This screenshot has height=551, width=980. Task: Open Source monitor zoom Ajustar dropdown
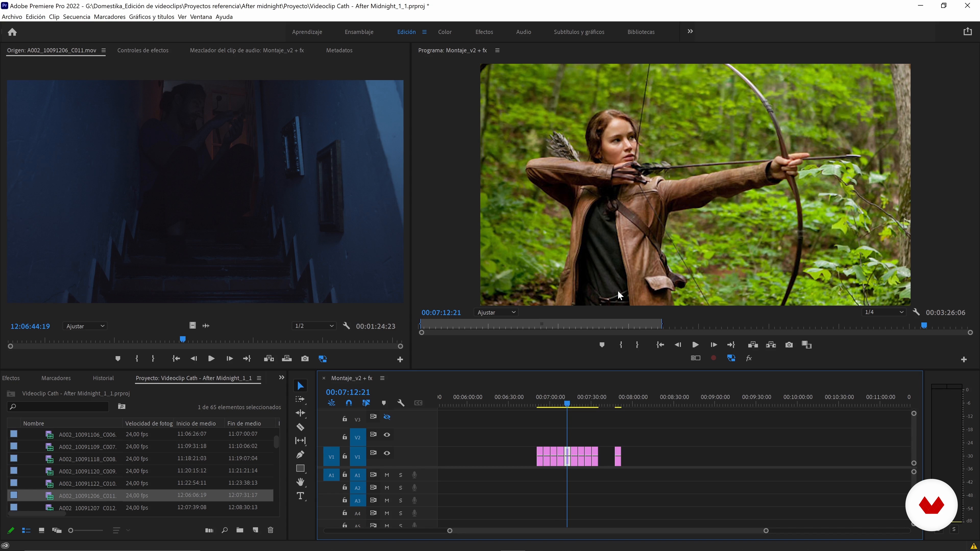(x=85, y=326)
